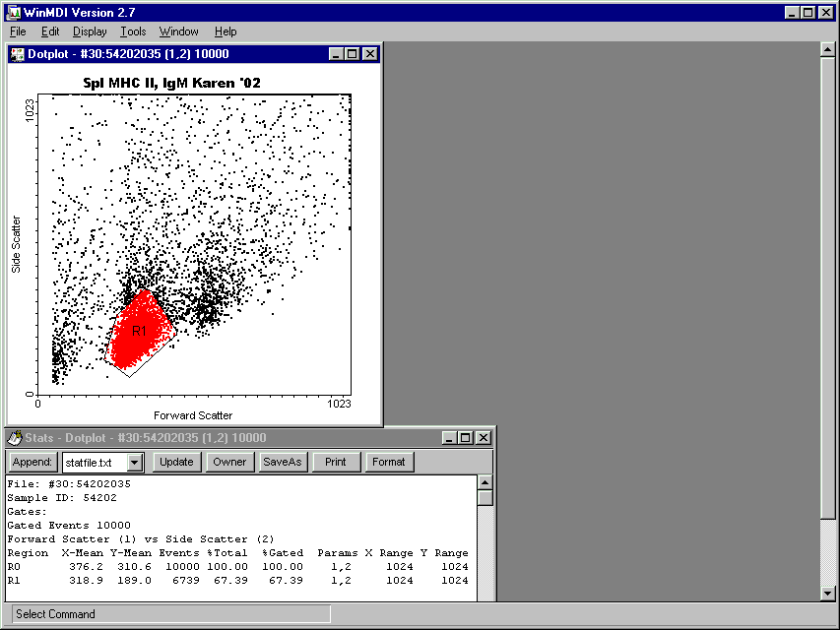Open the statfile.txt dropdown arrow
The width and height of the screenshot is (840, 630).
pyautogui.click(x=135, y=462)
